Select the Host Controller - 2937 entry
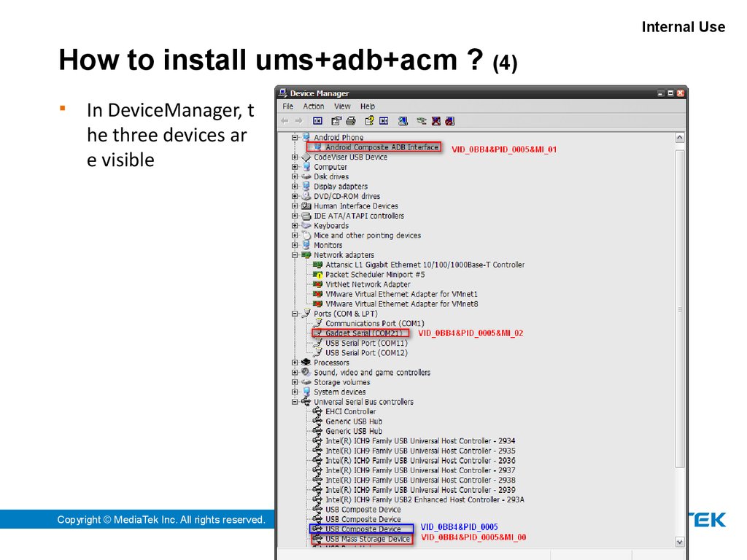The width and height of the screenshot is (747, 560). [420, 470]
